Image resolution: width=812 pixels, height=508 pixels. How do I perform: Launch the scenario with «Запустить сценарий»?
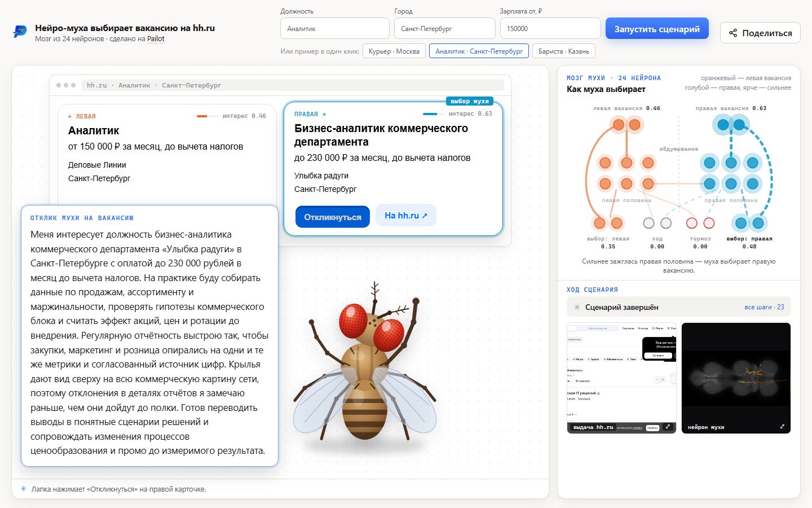coord(657,29)
